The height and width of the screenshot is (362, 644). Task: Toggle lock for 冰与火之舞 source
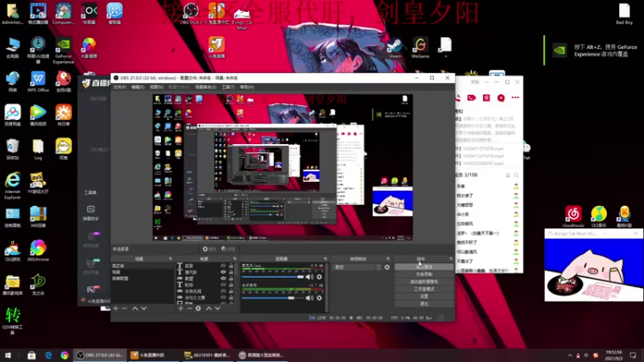231,298
